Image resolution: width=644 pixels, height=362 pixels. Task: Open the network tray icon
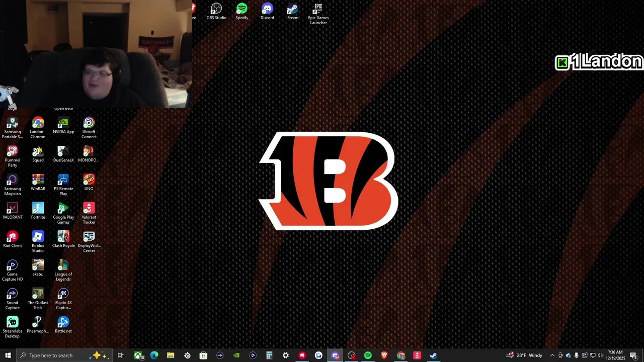pyautogui.click(x=592, y=355)
